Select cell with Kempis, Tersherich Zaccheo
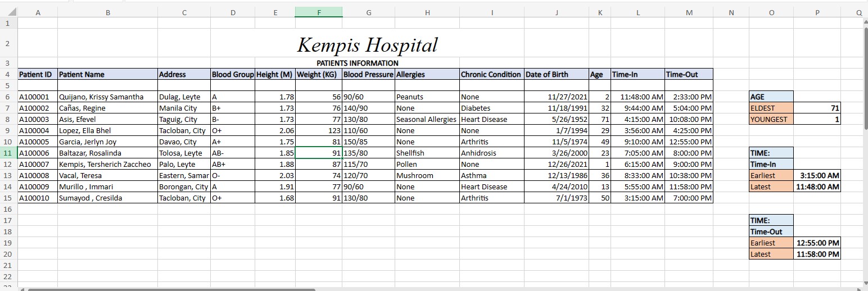Image resolution: width=868 pixels, height=291 pixels. (107, 164)
